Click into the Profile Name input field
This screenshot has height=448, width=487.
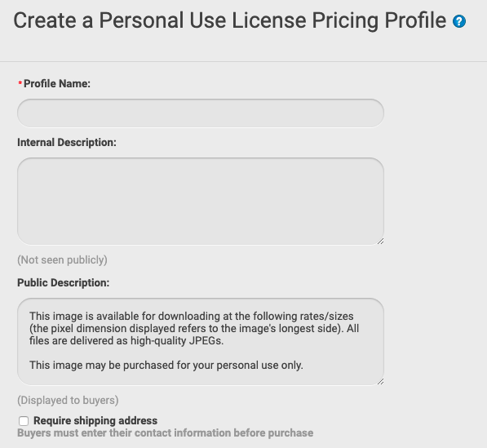[201, 113]
